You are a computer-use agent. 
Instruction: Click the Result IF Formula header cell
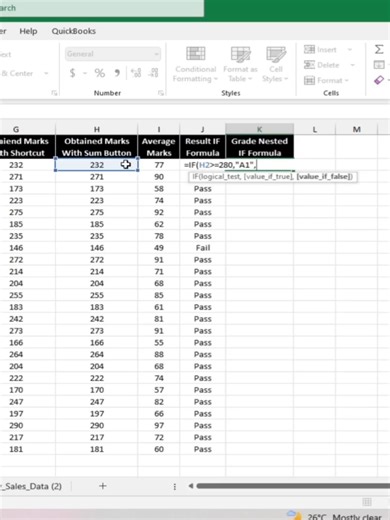pyautogui.click(x=202, y=147)
